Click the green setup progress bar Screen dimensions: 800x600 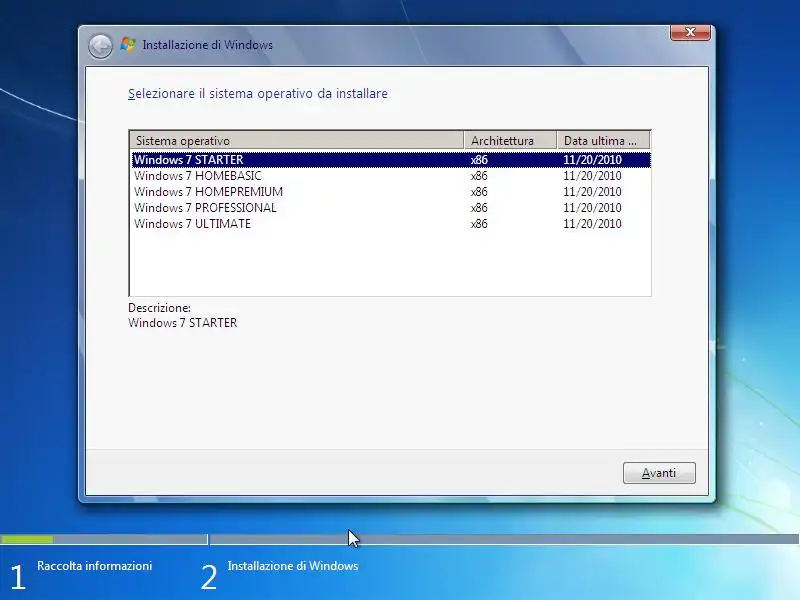tap(27, 539)
